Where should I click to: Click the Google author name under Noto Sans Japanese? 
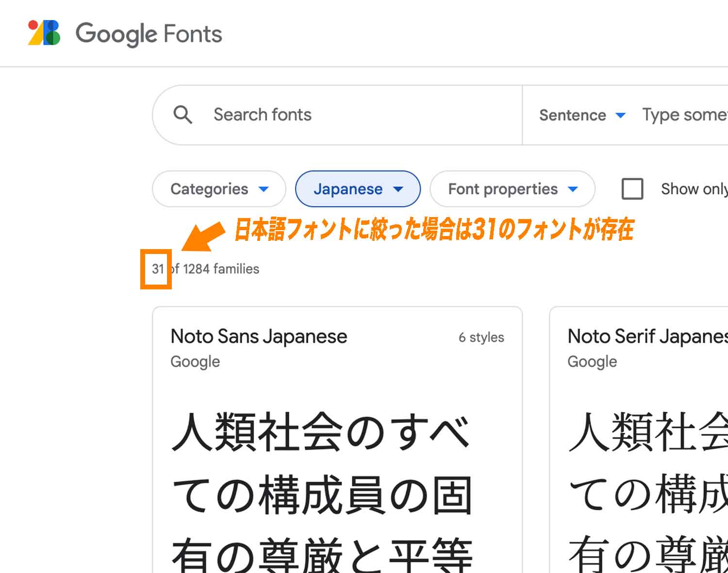[195, 361]
